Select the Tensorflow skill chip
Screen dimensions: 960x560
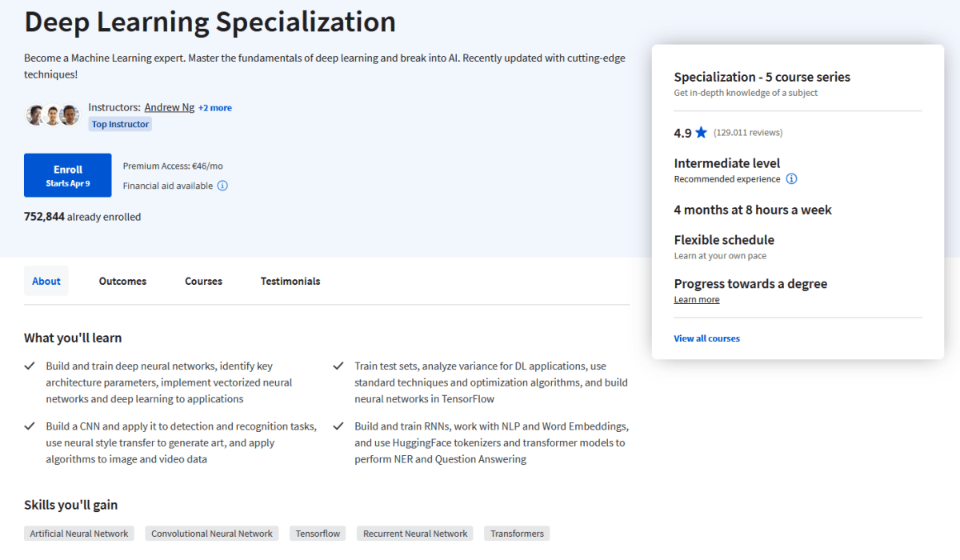[x=317, y=533]
